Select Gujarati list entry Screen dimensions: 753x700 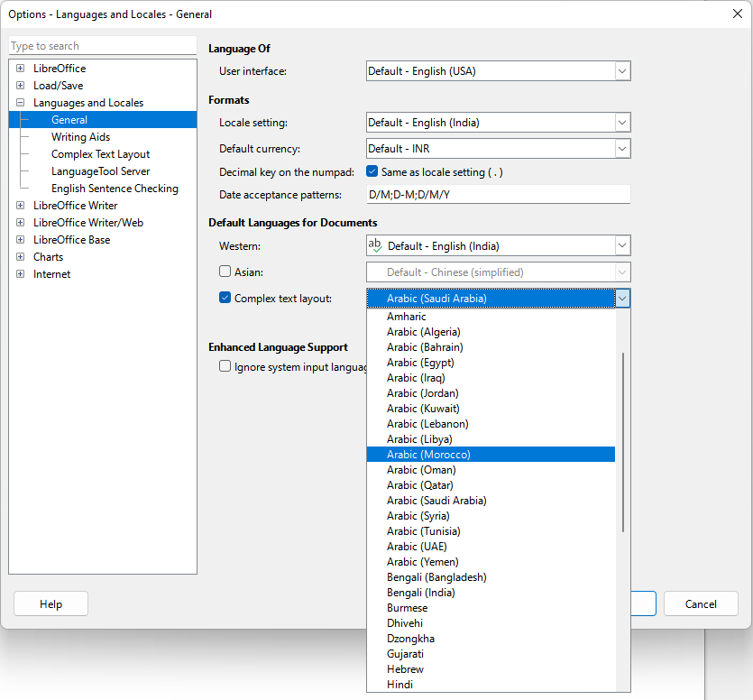(x=491, y=654)
